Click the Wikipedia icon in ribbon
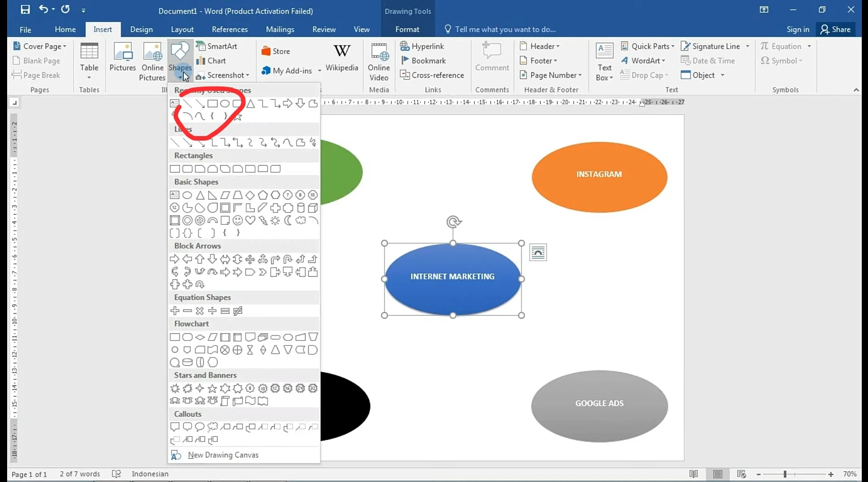The width and height of the screenshot is (868, 482). [342, 59]
